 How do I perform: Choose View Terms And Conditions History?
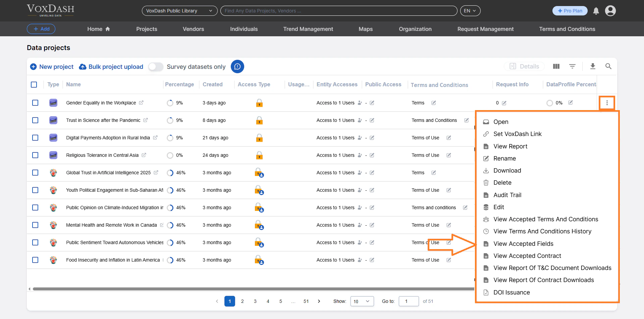pyautogui.click(x=547, y=231)
